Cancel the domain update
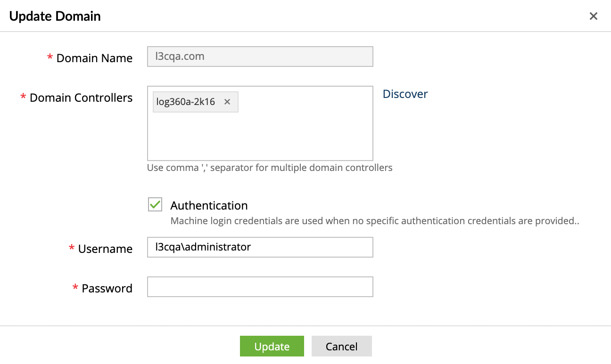Screen dimensions: 611x364 click(341, 346)
